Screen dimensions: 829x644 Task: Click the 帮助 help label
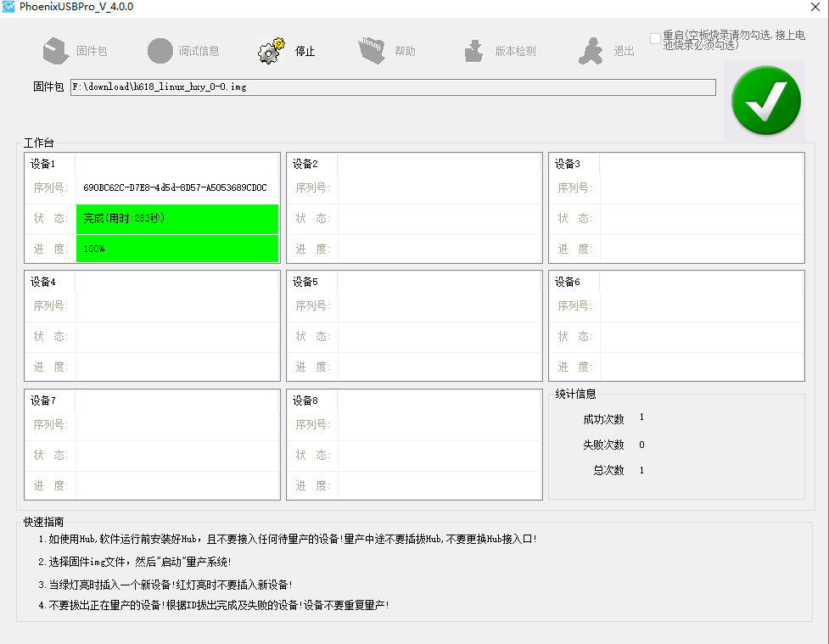point(405,52)
